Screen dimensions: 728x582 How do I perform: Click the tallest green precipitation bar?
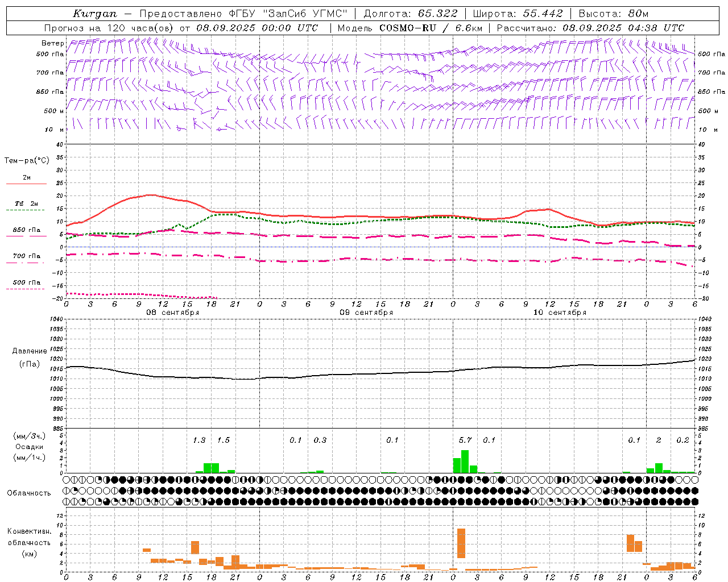pos(465,462)
